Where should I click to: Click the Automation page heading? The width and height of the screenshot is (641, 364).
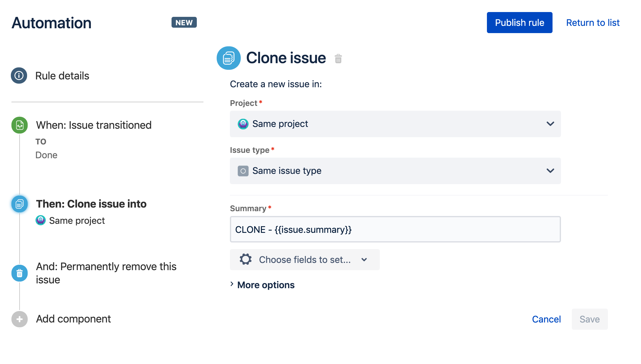click(51, 23)
